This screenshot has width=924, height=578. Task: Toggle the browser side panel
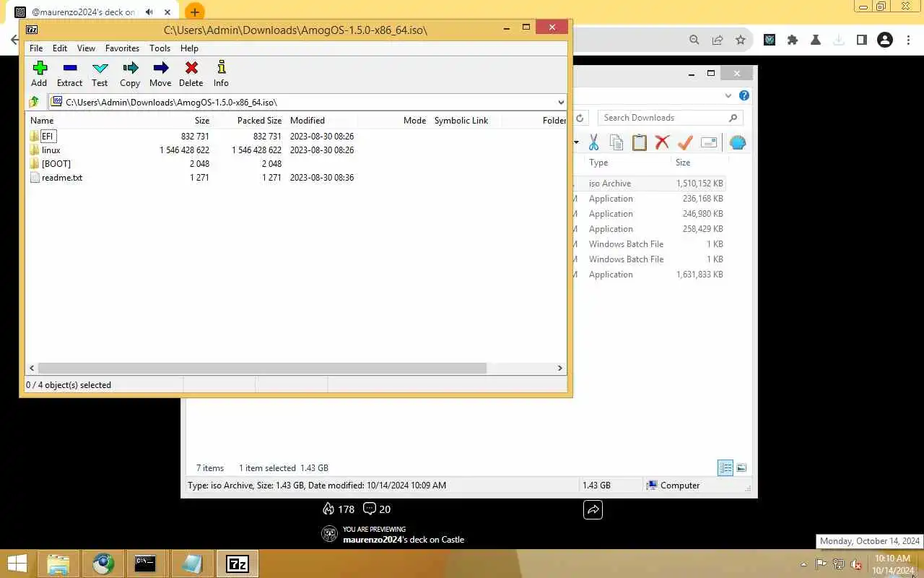(861, 40)
